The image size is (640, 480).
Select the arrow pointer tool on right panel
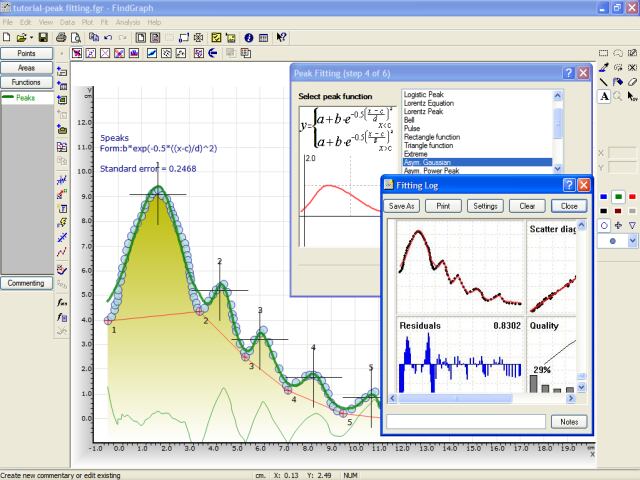632,96
